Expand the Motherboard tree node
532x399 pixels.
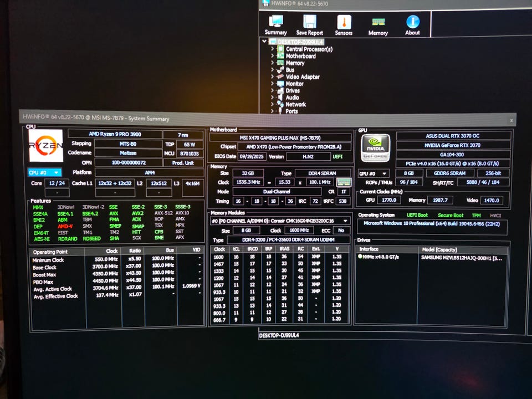272,55
